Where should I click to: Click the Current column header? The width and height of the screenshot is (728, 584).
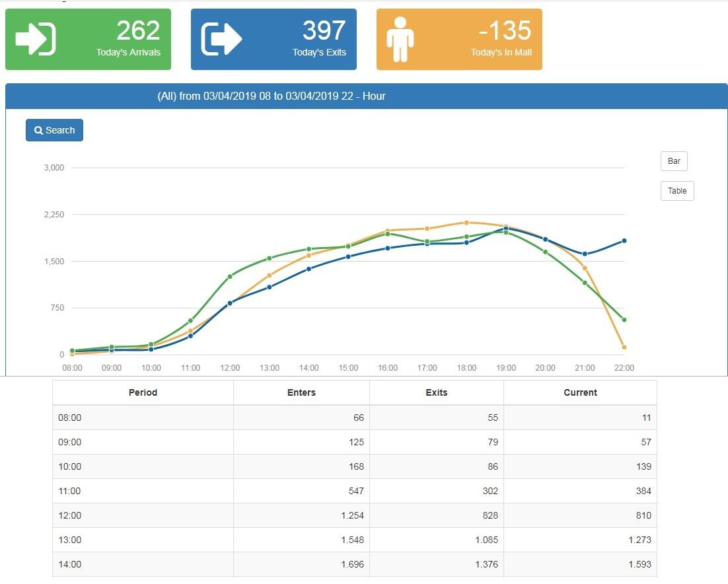pos(581,392)
